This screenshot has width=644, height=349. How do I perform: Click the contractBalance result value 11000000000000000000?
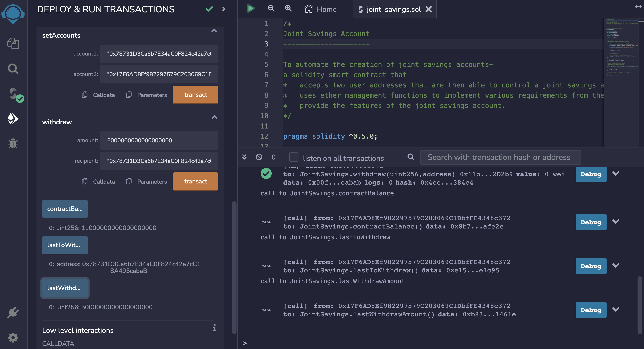coord(119,228)
